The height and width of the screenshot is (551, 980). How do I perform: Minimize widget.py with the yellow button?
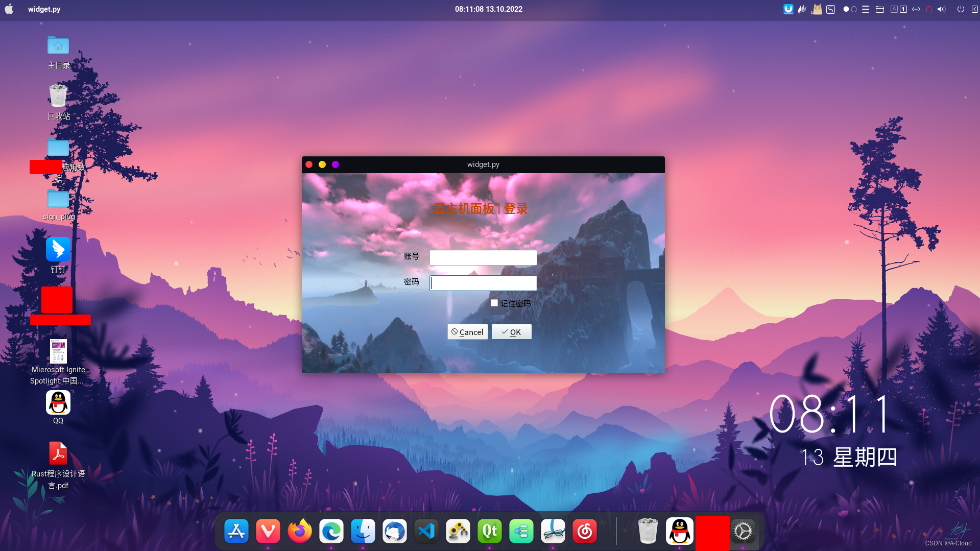[322, 164]
